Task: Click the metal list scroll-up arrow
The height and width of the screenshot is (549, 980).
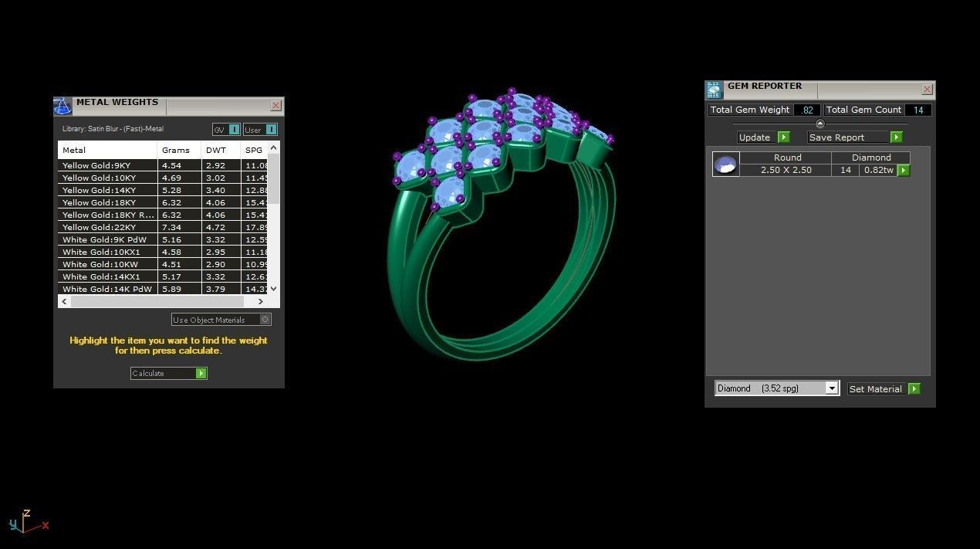Action: pos(273,147)
